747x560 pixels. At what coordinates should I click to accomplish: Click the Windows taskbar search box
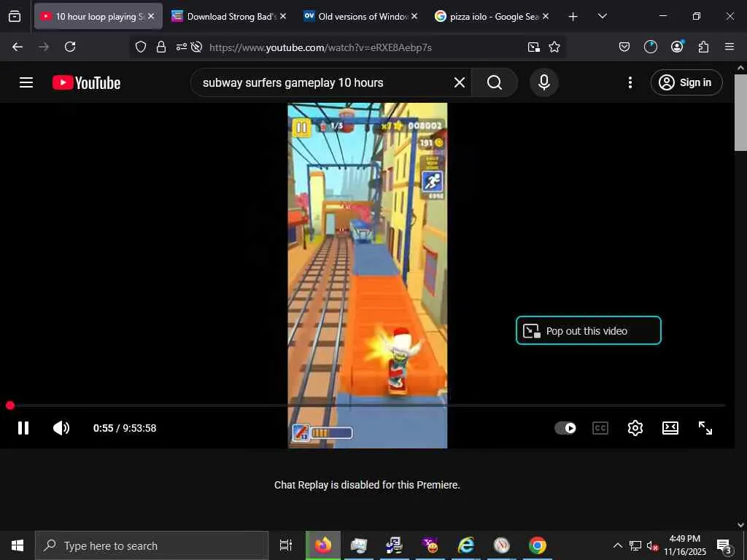pos(152,545)
